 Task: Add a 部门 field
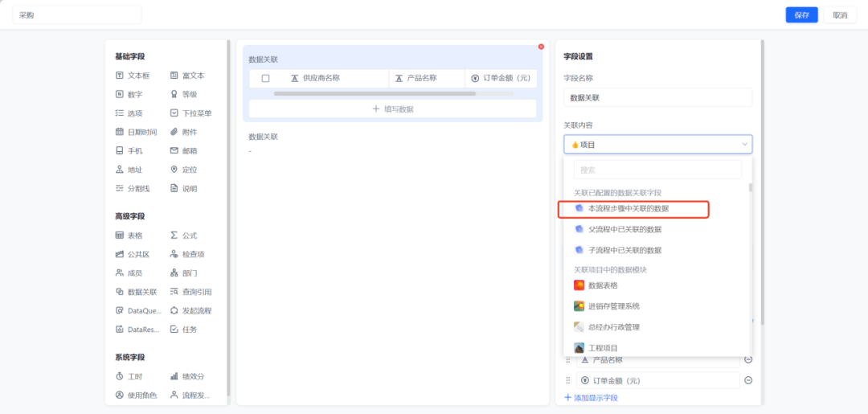(x=184, y=273)
